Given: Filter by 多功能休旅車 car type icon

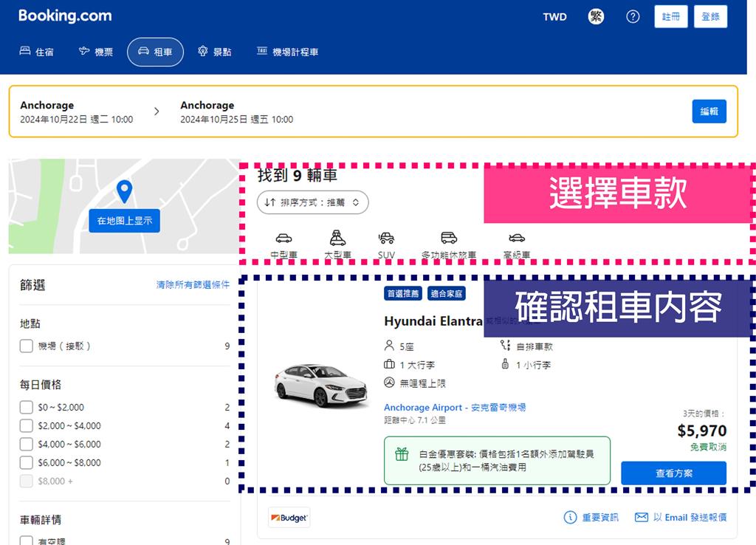Looking at the screenshot, I should (449, 238).
